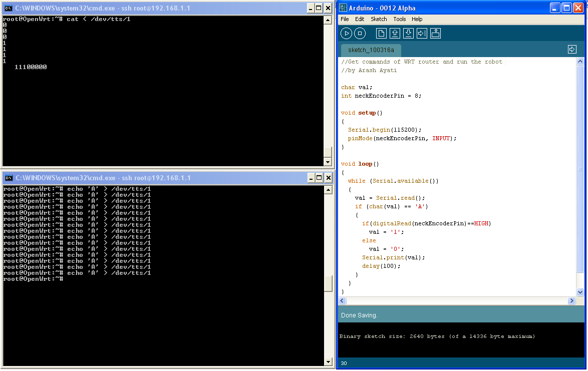This screenshot has height=371, width=588.
Task: Click the Arduino editor vertical scrollbar thumb
Action: 580,169
